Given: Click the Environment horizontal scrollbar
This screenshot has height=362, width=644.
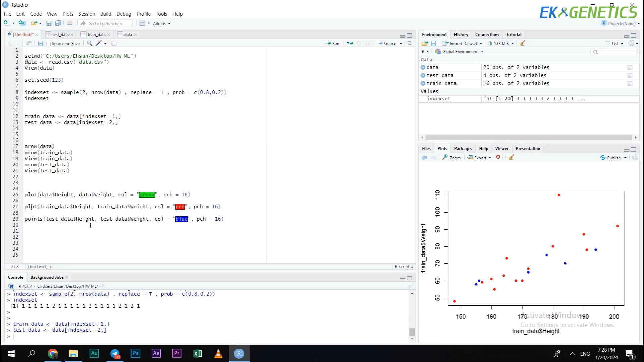Looking at the screenshot, I should point(528,137).
